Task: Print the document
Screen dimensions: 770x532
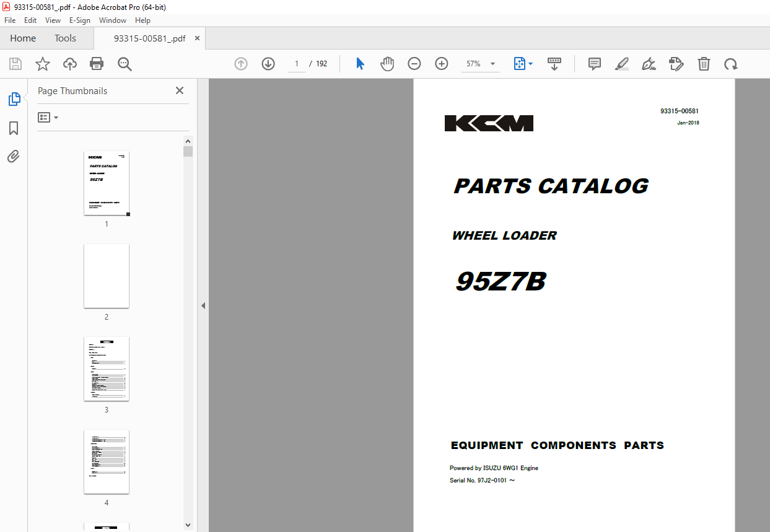Action: click(x=97, y=64)
